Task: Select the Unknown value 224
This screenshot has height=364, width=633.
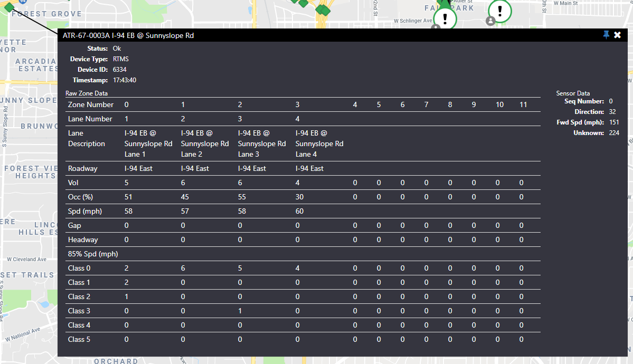Action: pos(614,133)
